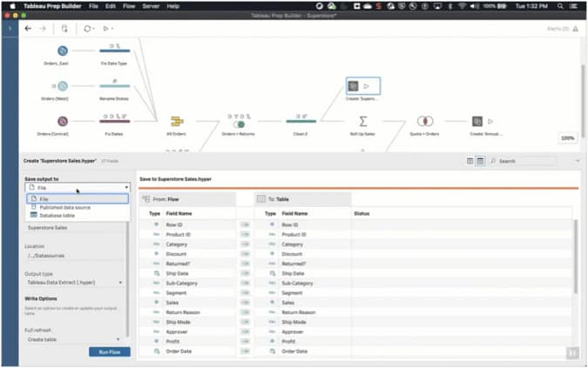Click the Location path field
The width and height of the screenshot is (588, 368).
click(74, 256)
